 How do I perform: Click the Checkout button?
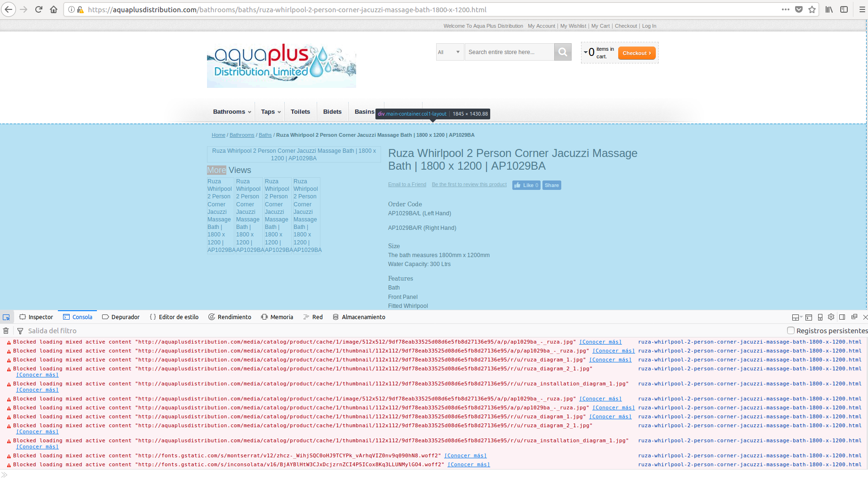click(636, 53)
